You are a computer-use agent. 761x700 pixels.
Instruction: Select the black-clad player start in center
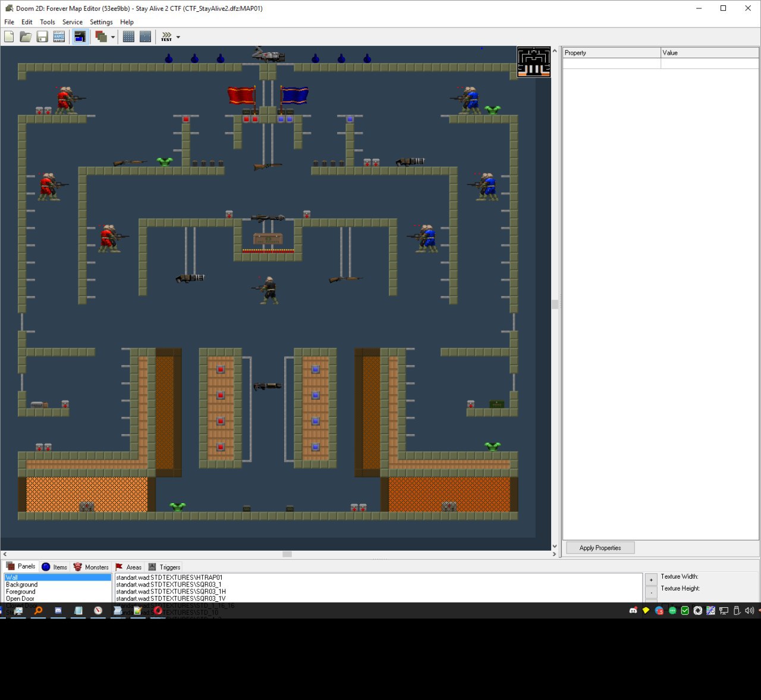268,290
